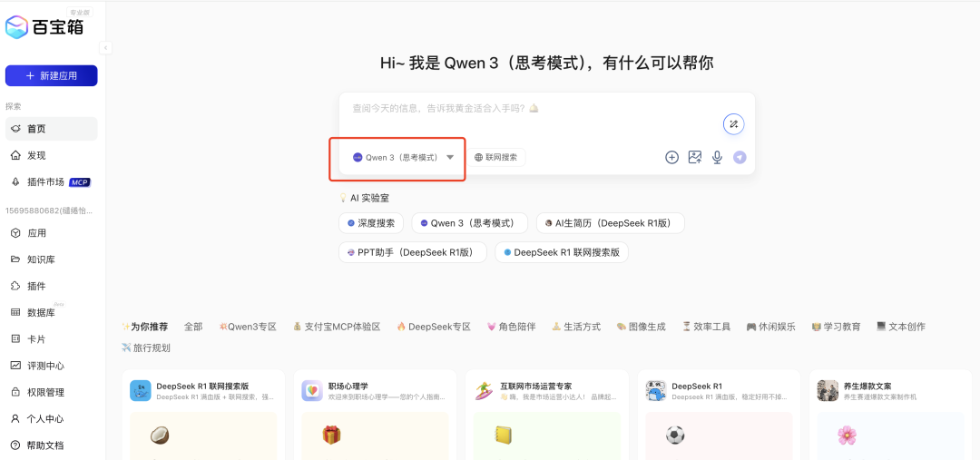Image resolution: width=980 pixels, height=460 pixels.
Task: Click the 插件 puzzle piece icon
Action: pos(15,286)
